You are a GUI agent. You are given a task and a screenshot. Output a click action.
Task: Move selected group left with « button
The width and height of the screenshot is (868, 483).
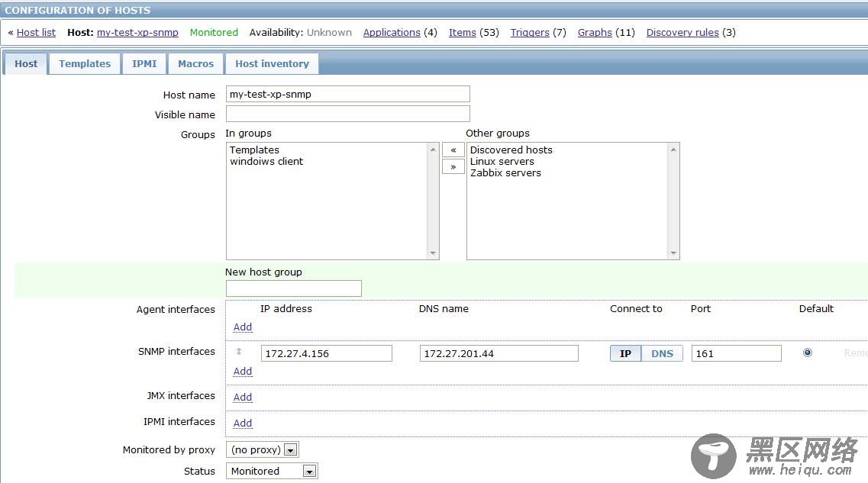(453, 150)
